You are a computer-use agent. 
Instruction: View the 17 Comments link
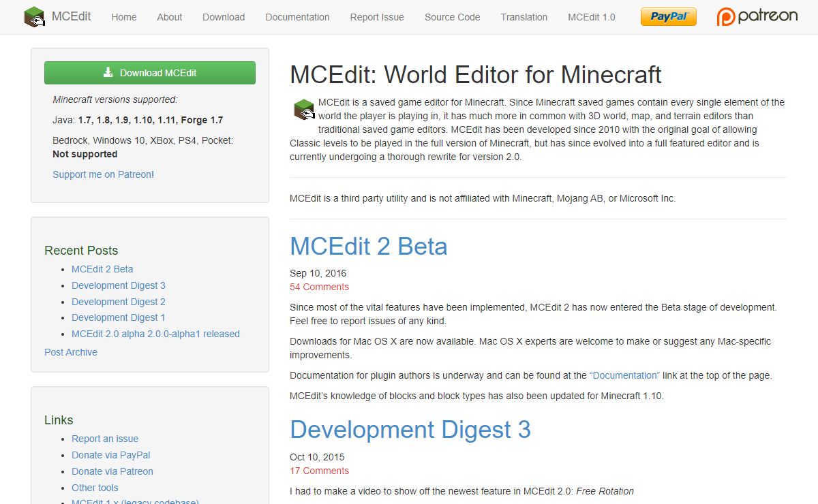319,471
